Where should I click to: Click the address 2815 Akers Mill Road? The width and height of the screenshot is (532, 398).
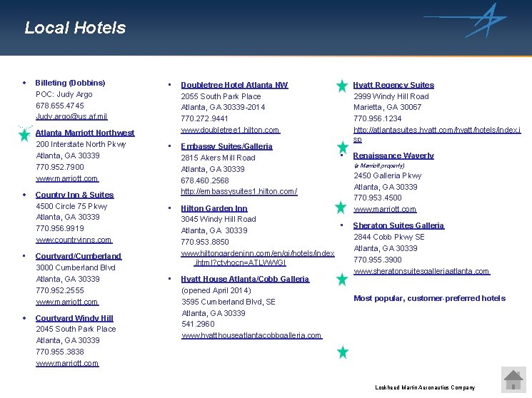tap(219, 158)
